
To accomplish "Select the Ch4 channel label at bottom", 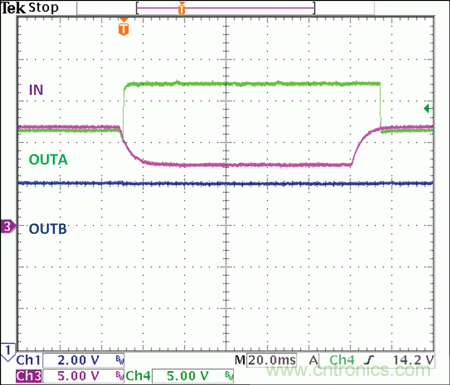I will [x=138, y=376].
